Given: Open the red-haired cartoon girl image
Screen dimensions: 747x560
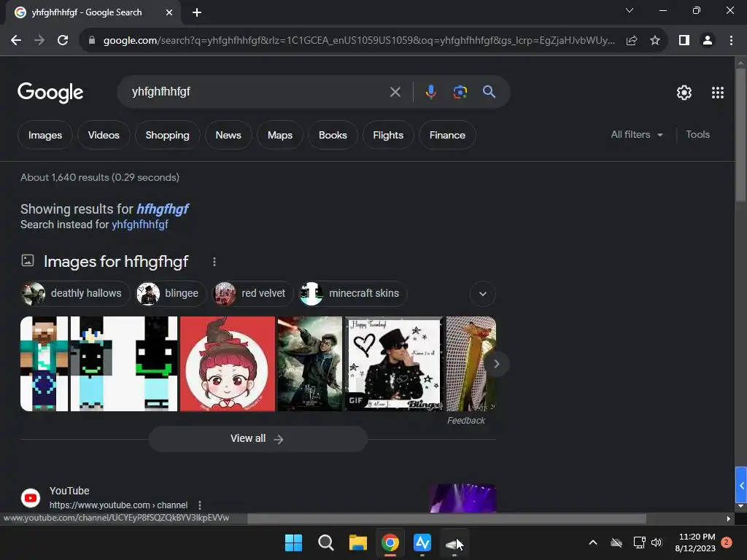Looking at the screenshot, I should [x=228, y=364].
